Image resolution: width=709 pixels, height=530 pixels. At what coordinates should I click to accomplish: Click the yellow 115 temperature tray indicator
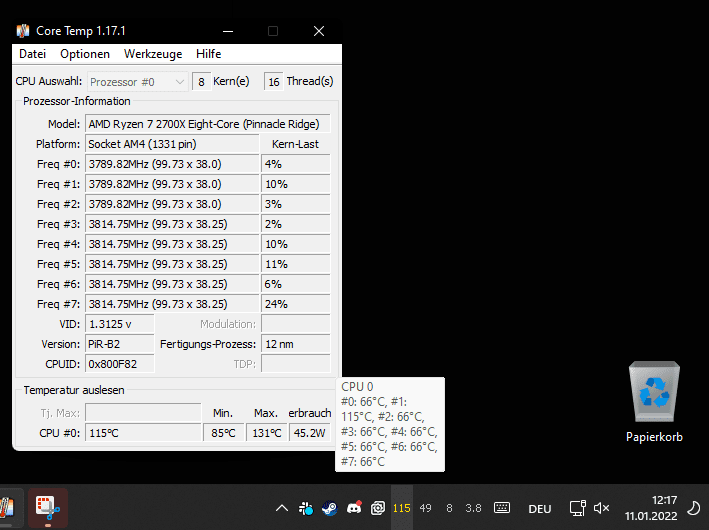tap(402, 508)
